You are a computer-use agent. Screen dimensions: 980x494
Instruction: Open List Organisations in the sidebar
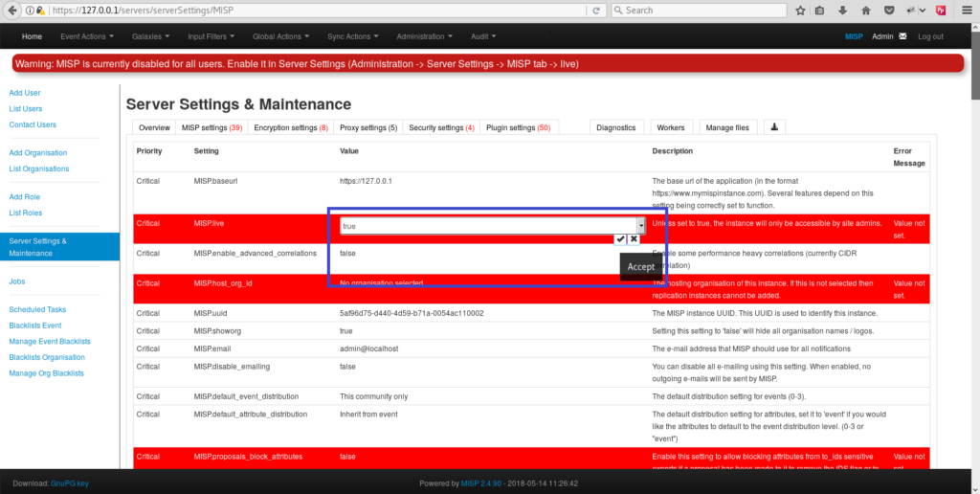point(39,168)
